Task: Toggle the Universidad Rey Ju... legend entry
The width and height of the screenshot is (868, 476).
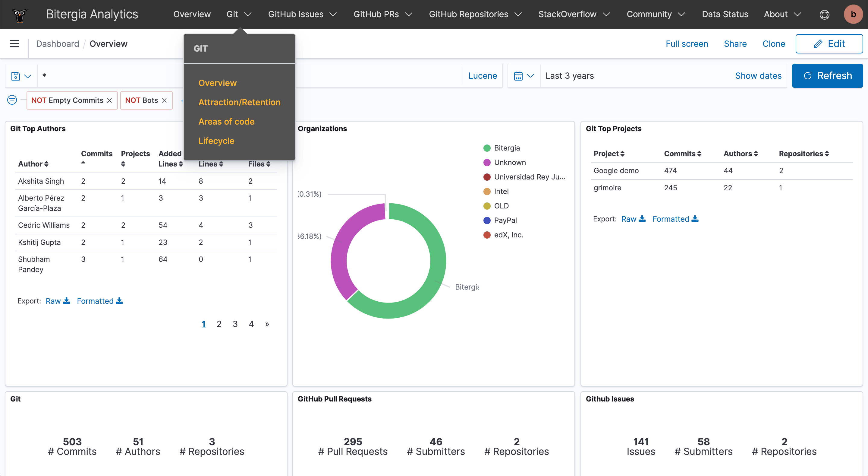Action: coord(524,177)
